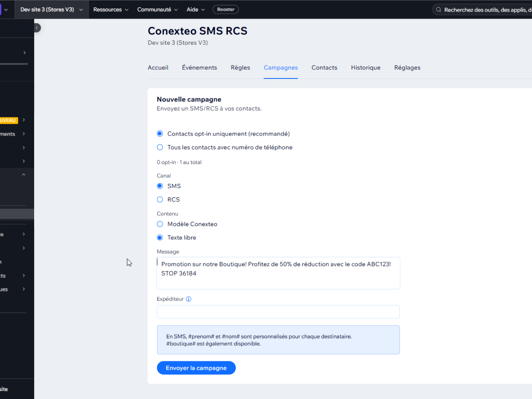Click the 'site' link at sidebar bottom
This screenshot has width=532, height=399.
pos(4,389)
